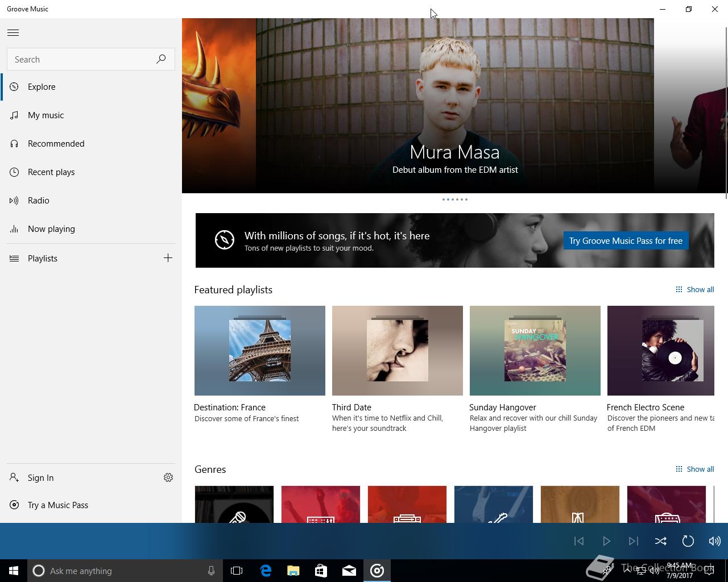
Task: Click the vertical scrollbar thumb
Action: [x=726, y=113]
